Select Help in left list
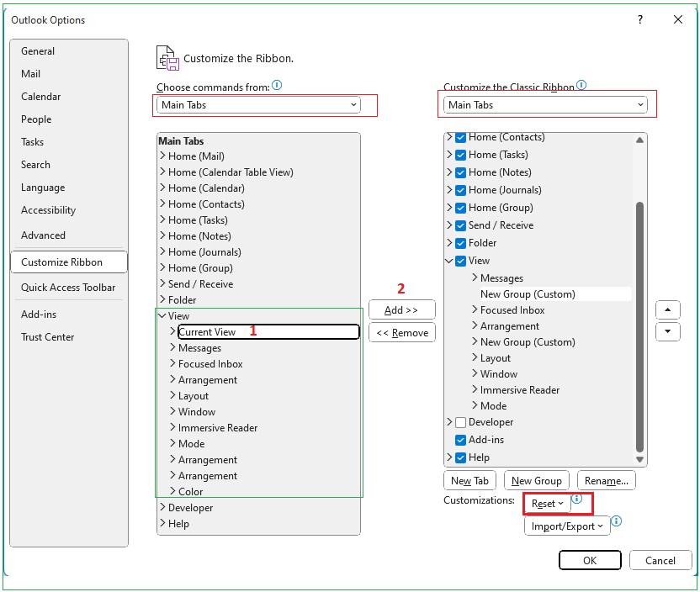Screen dimensions: 700x592 (x=178, y=524)
